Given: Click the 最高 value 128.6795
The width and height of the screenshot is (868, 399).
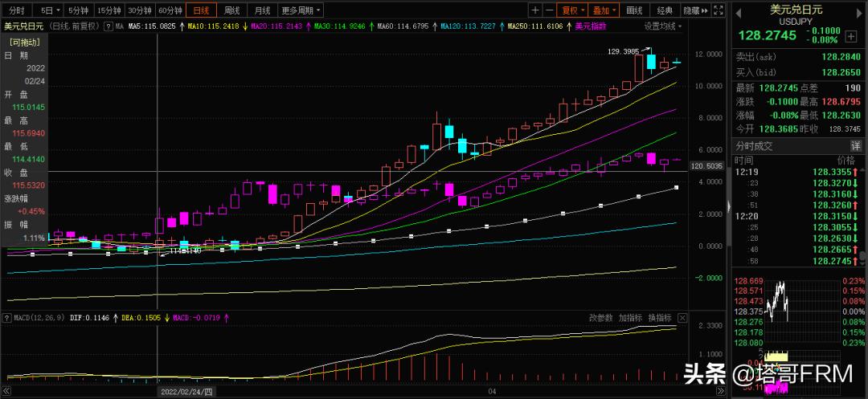Looking at the screenshot, I should click(841, 102).
